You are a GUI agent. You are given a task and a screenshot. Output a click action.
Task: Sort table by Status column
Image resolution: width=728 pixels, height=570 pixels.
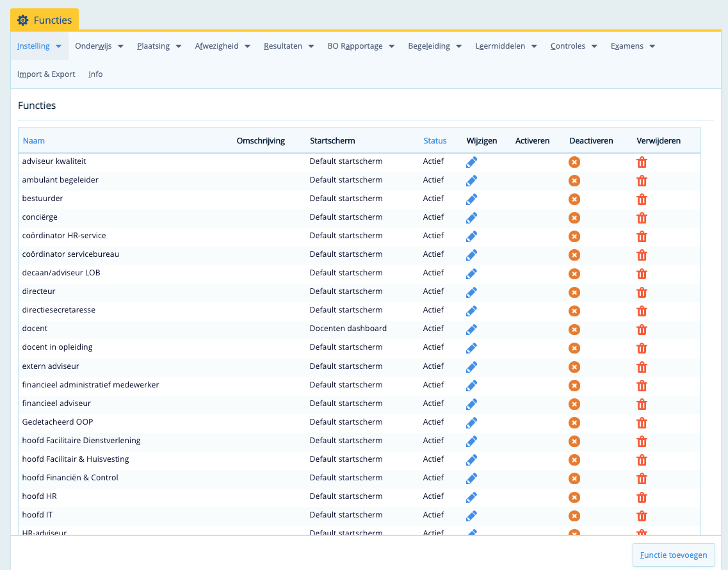click(435, 141)
